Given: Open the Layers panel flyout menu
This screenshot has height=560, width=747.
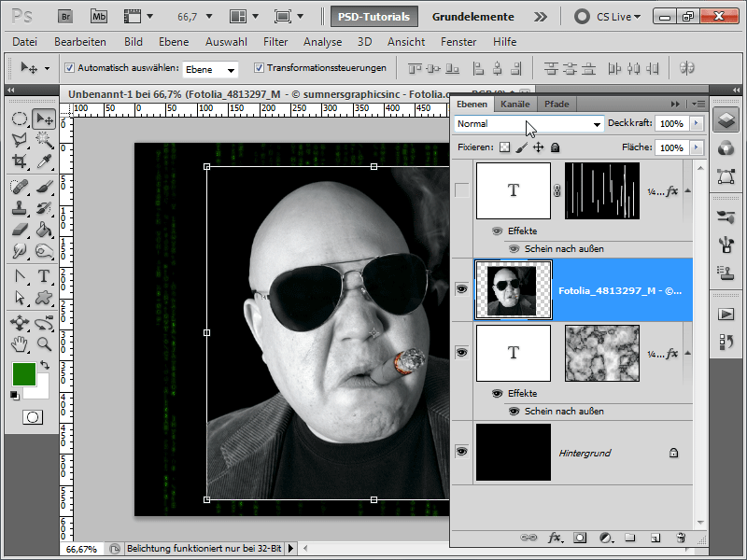Looking at the screenshot, I should coord(698,104).
